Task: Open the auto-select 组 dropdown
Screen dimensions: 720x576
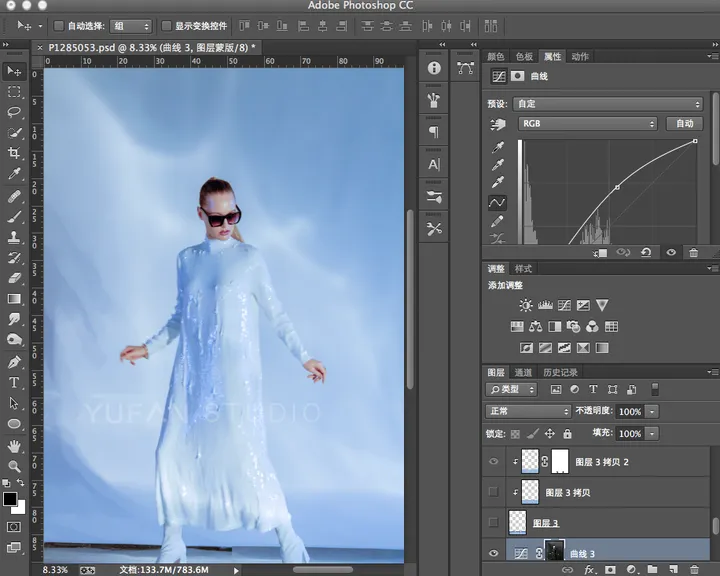Action: (131, 26)
